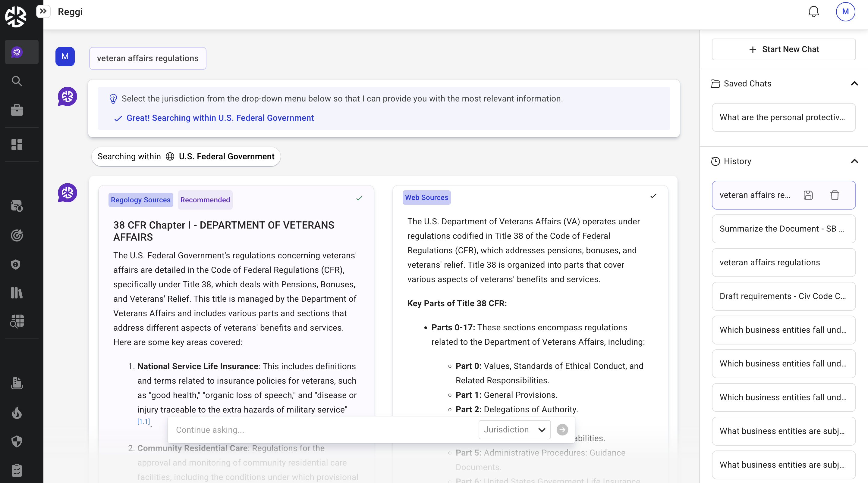868x483 pixels.
Task: Open history item Summarize the Document - SB
Action: 783,229
